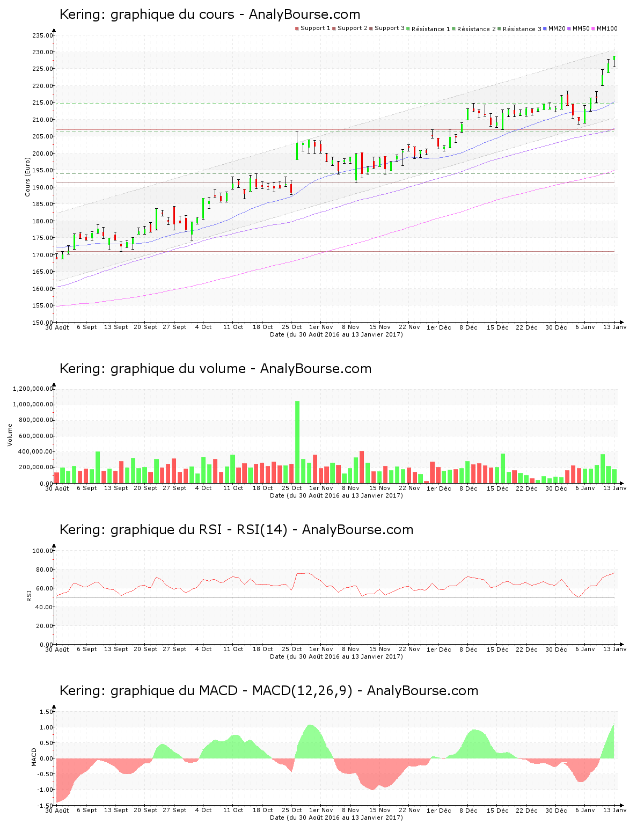644x832 pixels.
Task: Click the date range caption under RSI chart
Action: 336,656
